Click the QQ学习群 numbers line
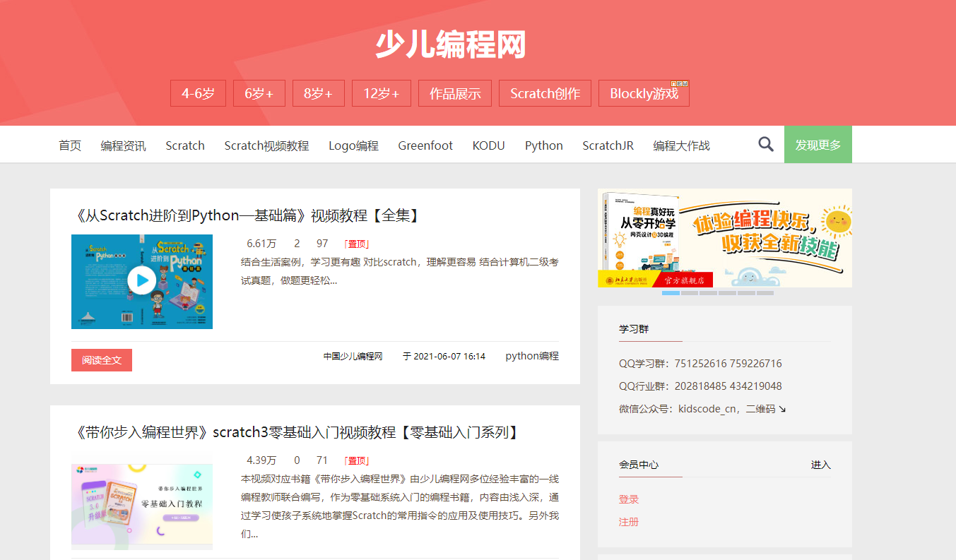956x560 pixels. tap(700, 364)
